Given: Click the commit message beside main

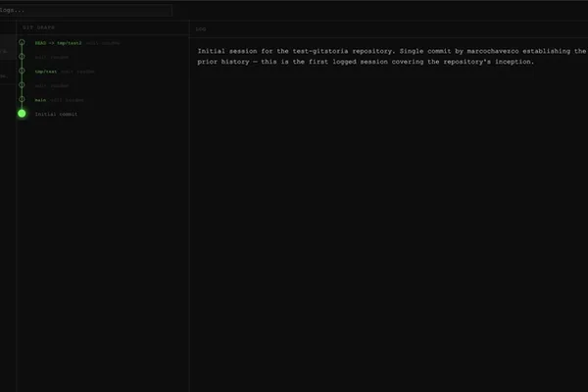Looking at the screenshot, I should 67,100.
